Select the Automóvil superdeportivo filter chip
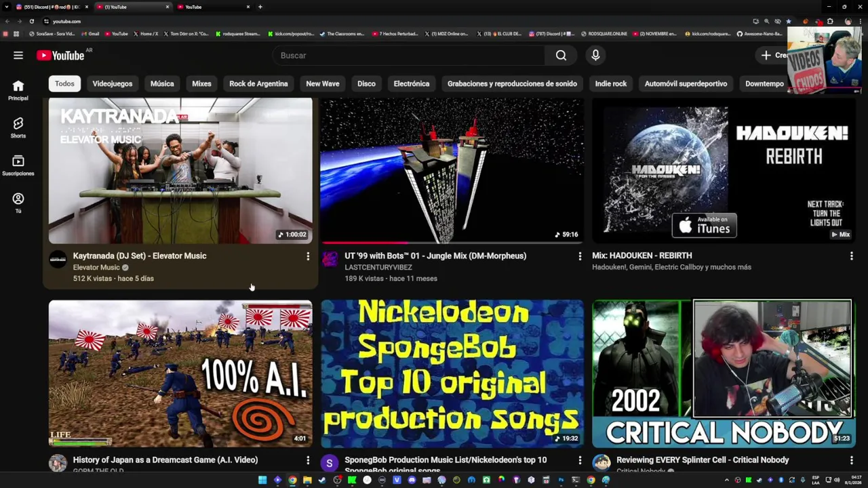 tap(686, 84)
